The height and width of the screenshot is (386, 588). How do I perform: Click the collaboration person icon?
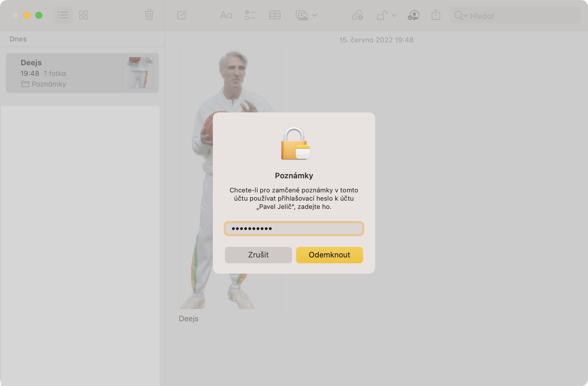tap(413, 15)
